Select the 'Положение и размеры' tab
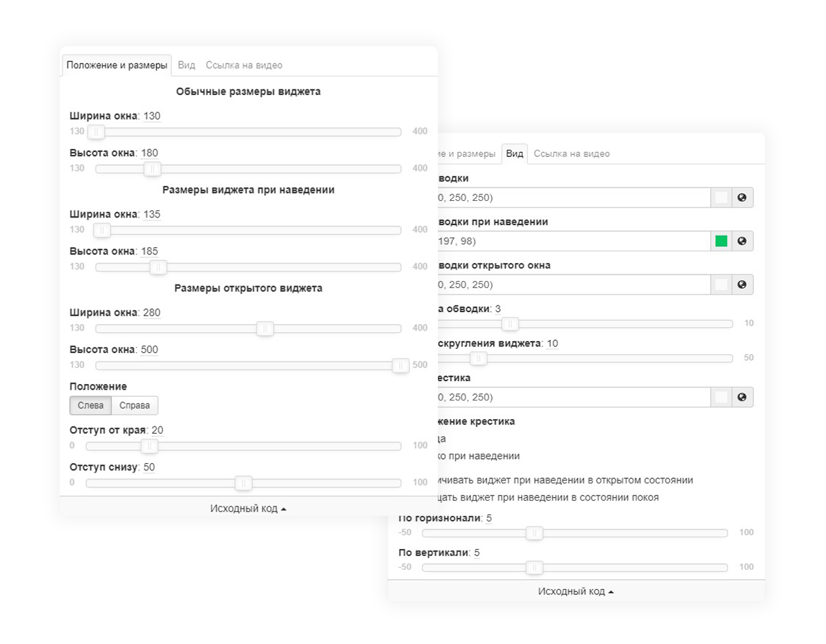The height and width of the screenshot is (644, 826). pos(117,65)
